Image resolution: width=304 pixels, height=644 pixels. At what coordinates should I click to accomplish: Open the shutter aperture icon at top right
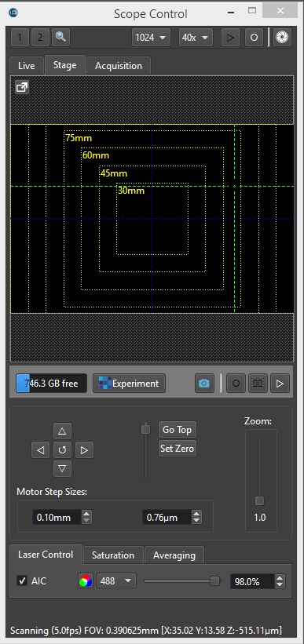click(282, 38)
